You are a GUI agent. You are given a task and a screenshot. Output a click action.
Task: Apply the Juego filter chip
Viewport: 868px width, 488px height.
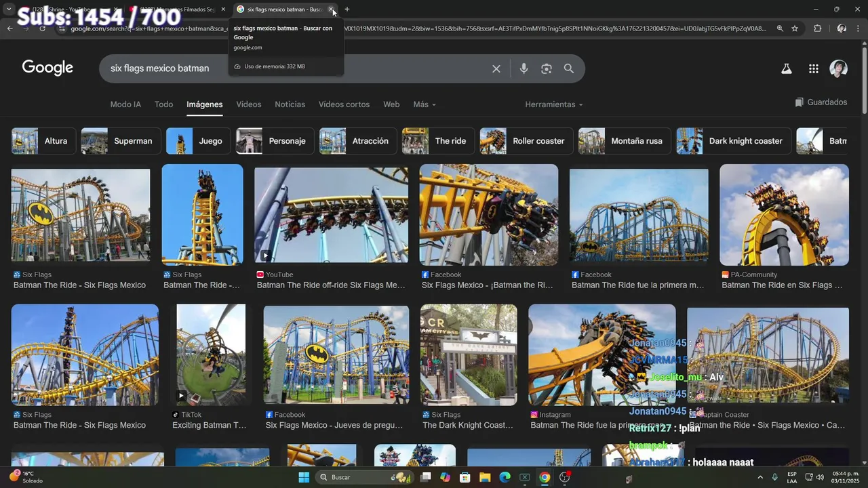pos(199,141)
